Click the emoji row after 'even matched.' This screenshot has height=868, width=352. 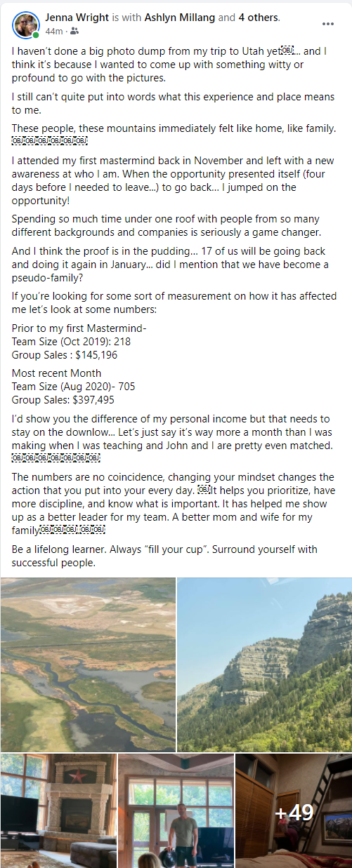click(56, 458)
